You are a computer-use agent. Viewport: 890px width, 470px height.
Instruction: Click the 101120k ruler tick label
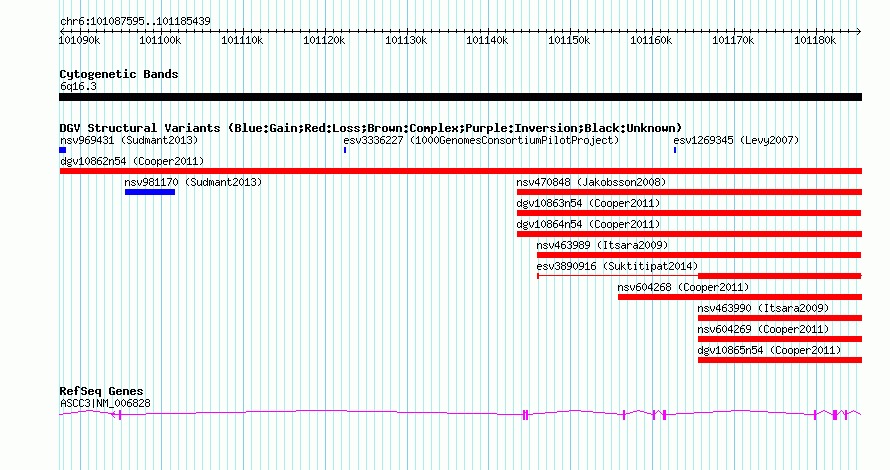[324, 40]
